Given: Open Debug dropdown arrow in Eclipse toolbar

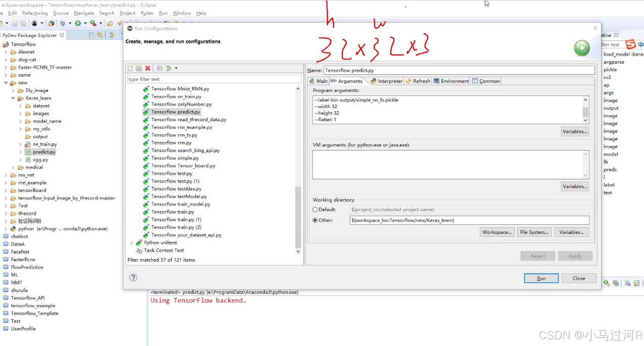Looking at the screenshot, I should click(x=70, y=23).
